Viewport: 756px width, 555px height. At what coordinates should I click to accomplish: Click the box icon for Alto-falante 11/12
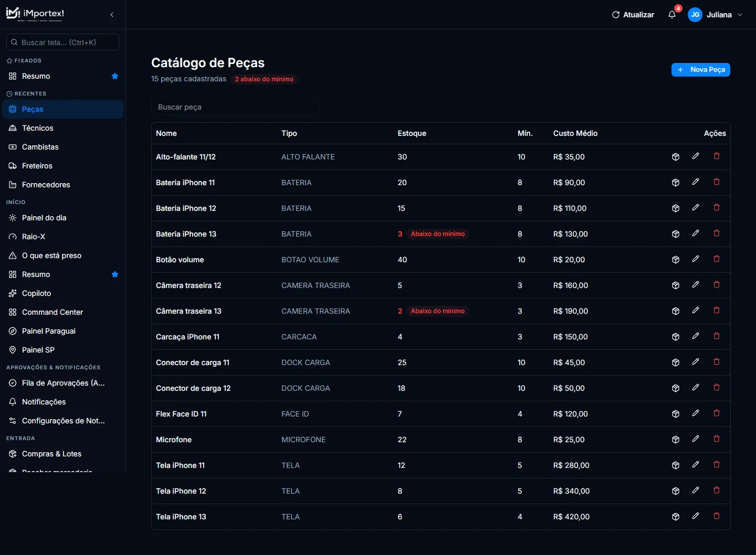click(x=676, y=157)
